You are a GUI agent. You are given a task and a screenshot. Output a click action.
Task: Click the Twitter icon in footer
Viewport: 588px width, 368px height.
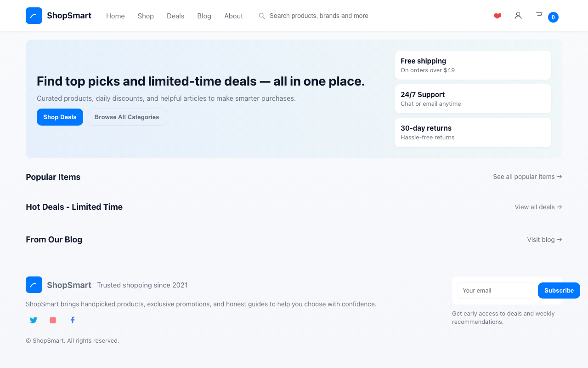(33, 320)
